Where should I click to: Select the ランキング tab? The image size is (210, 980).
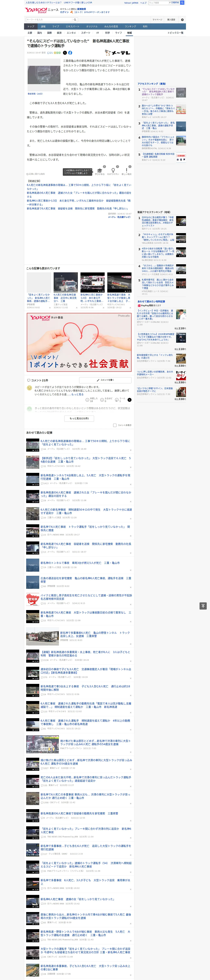tap(130, 27)
